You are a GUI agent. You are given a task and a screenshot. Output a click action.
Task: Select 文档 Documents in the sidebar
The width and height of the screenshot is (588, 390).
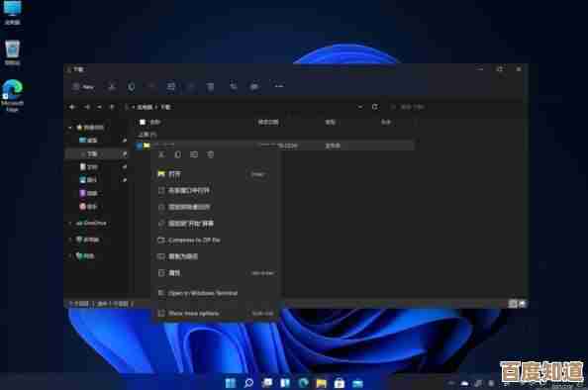coord(89,167)
